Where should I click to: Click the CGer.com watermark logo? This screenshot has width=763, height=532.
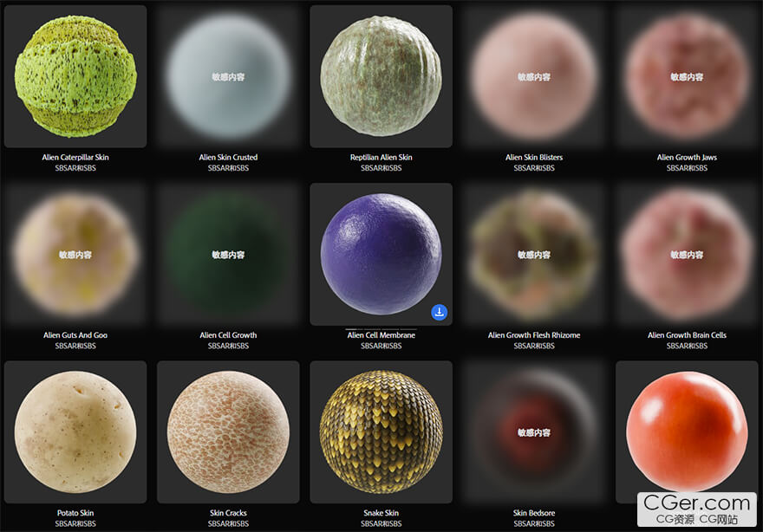coord(698,508)
